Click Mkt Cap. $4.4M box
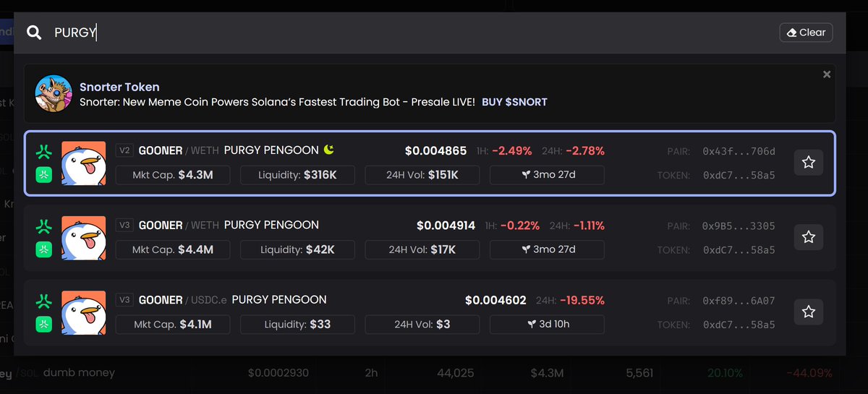 point(173,249)
